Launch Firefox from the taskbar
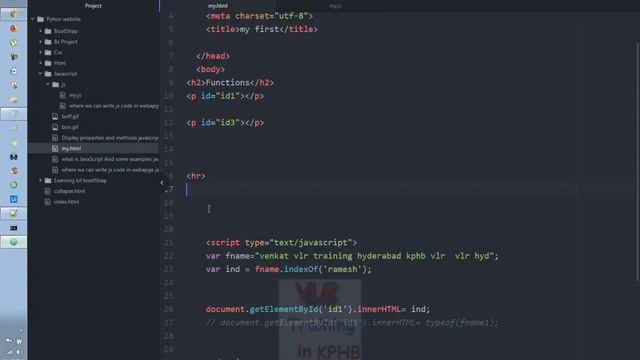 [x=13, y=29]
